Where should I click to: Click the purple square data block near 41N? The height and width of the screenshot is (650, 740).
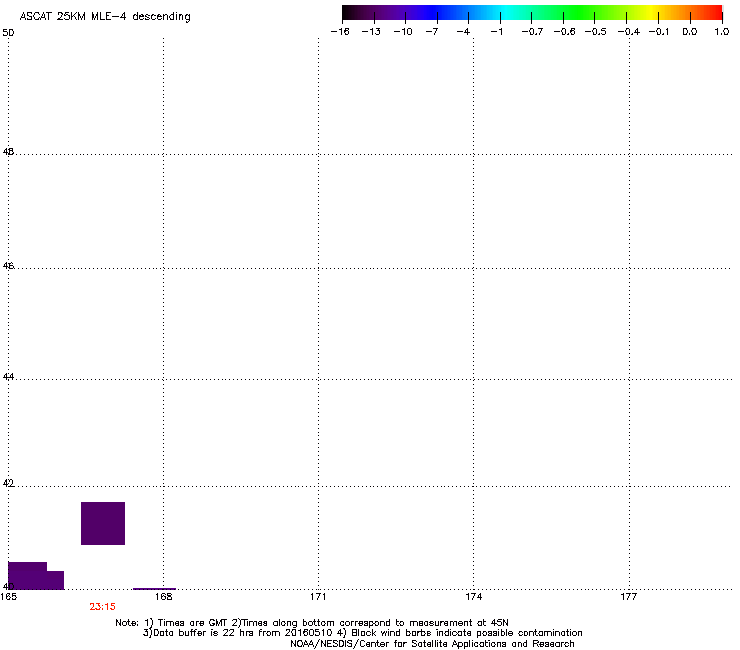(103, 523)
